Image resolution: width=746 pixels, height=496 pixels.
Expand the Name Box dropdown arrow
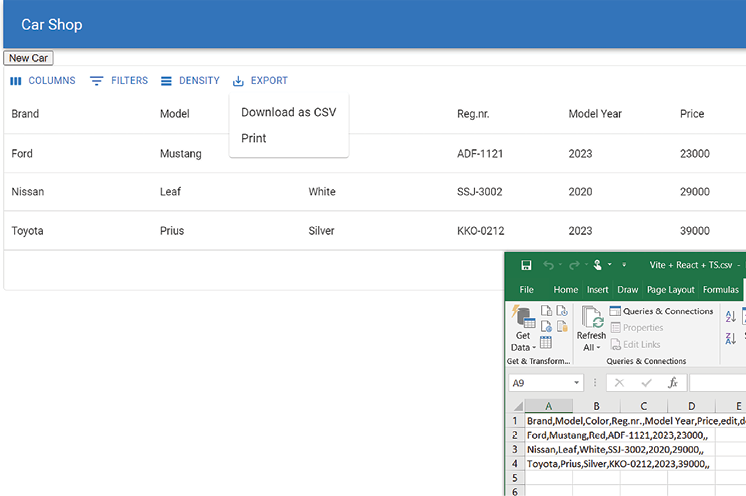(577, 383)
